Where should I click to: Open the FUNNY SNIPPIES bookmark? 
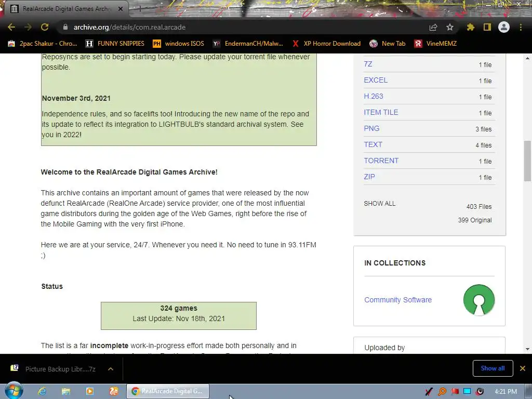tap(115, 44)
